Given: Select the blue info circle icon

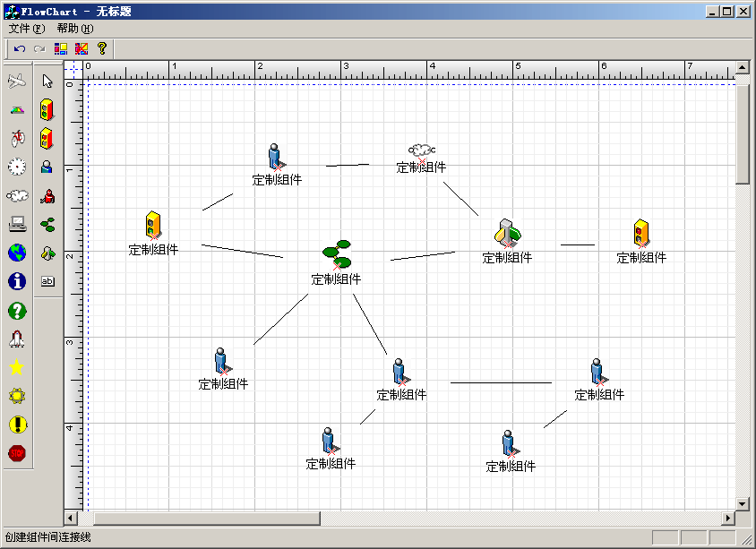Looking at the screenshot, I should [17, 281].
